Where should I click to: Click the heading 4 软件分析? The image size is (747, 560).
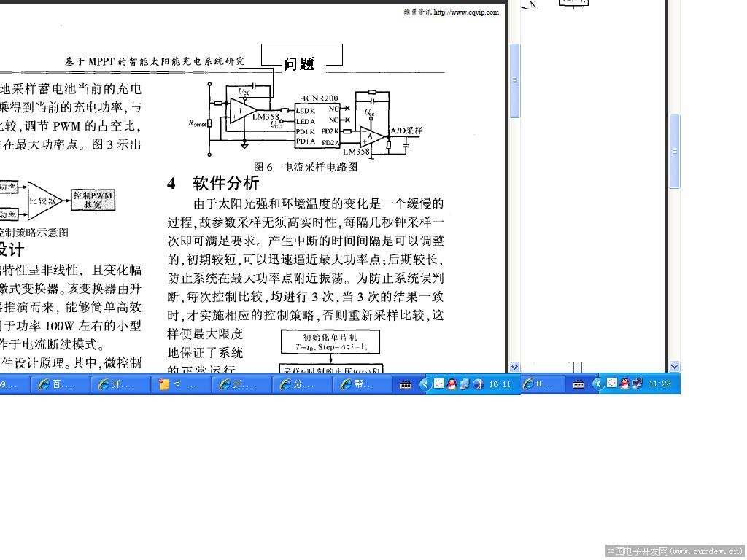(213, 183)
